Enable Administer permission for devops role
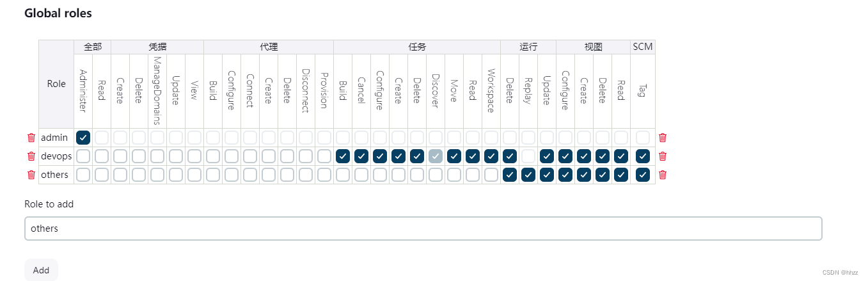This screenshot has width=868, height=281. pos(83,156)
